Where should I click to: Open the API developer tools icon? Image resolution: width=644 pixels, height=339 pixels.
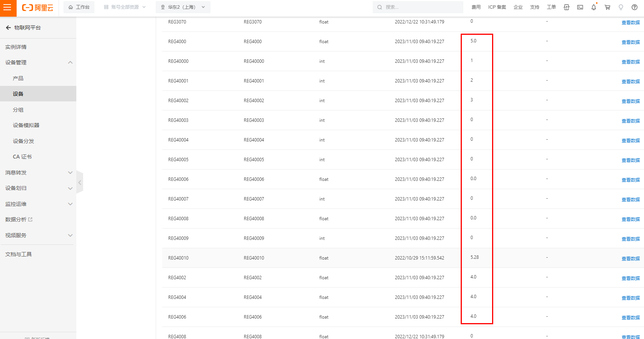click(x=567, y=7)
